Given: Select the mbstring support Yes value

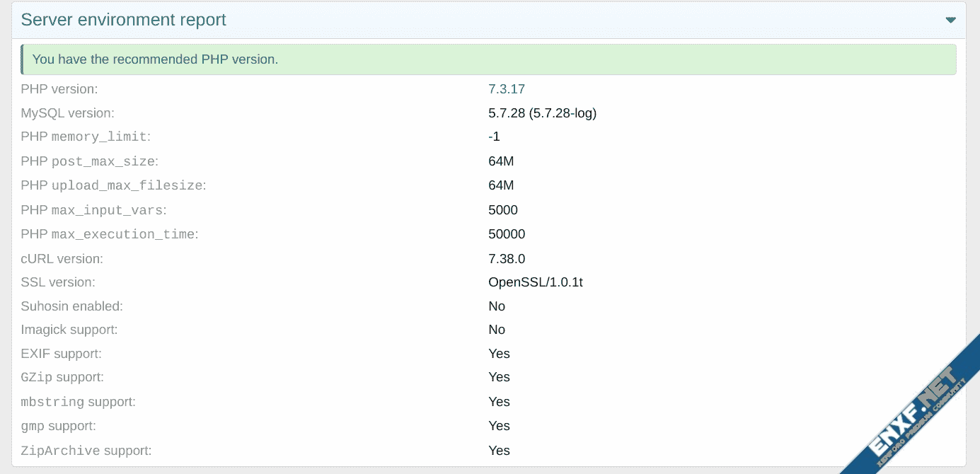Looking at the screenshot, I should (x=499, y=402).
